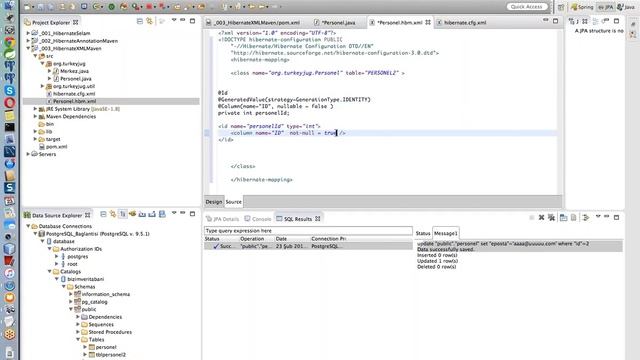Viewport: 640px width, 360px height.
Task: Select the personel table
Action: (106, 347)
